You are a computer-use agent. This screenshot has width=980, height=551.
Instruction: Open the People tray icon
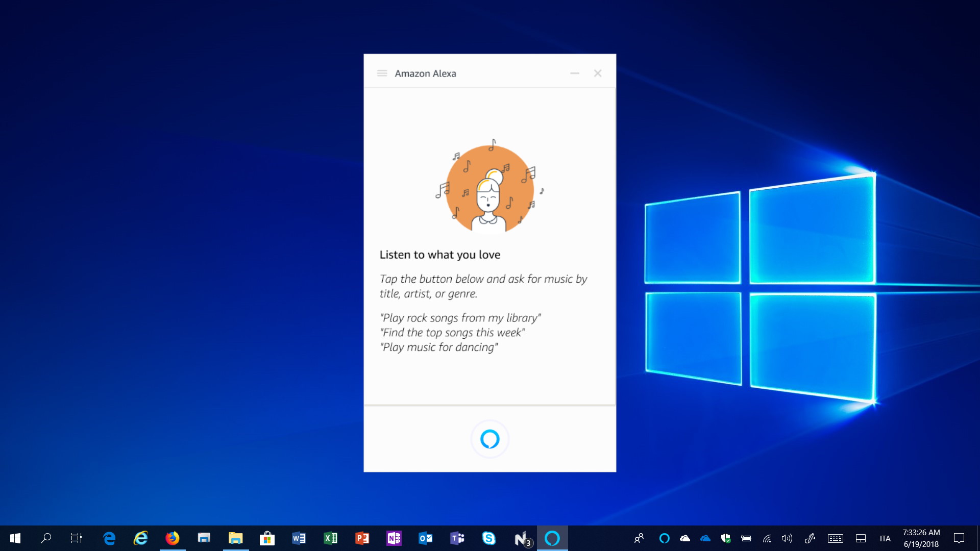[639, 538]
